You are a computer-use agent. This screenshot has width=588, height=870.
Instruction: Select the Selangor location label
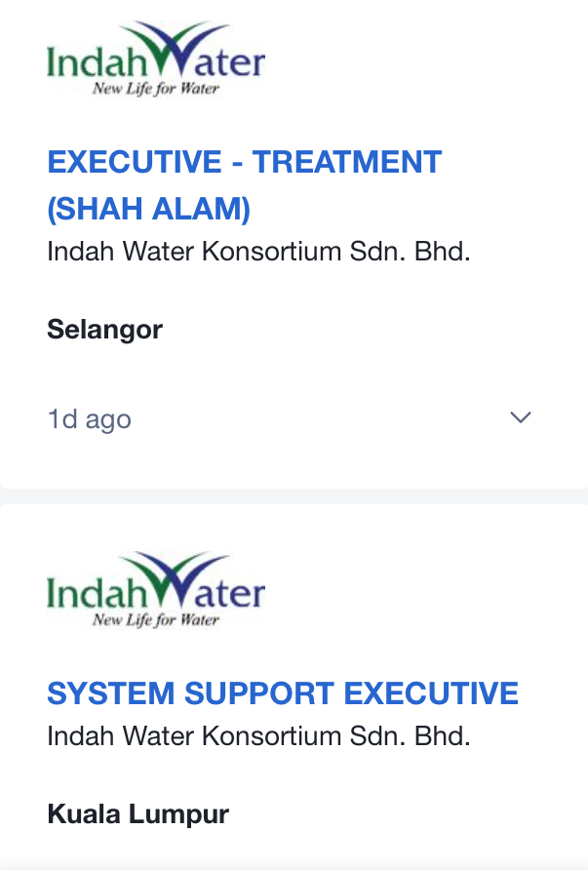(x=105, y=330)
